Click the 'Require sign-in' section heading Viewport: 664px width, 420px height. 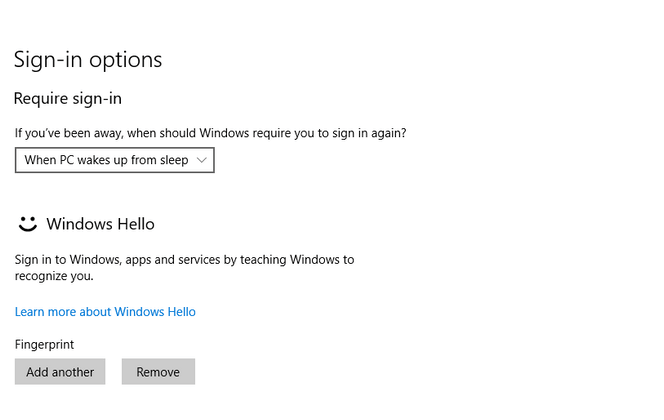pos(68,99)
